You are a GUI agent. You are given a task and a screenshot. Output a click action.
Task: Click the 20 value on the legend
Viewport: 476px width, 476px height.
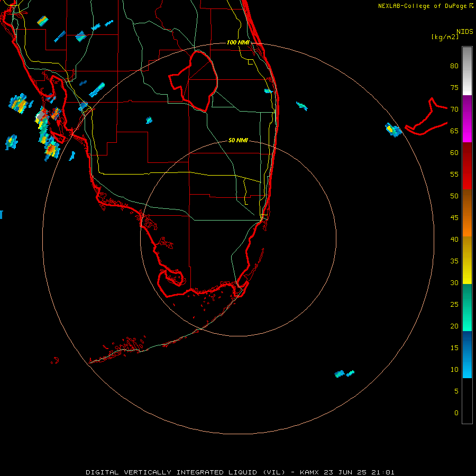coord(454,326)
